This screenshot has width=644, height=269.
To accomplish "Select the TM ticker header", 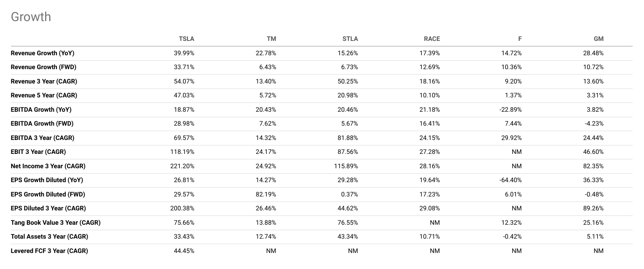I will click(271, 39).
